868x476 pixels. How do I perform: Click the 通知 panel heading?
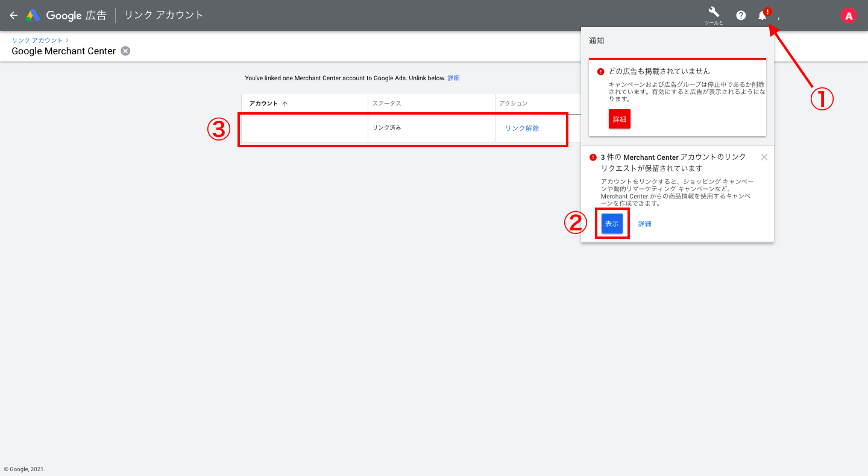click(x=596, y=41)
